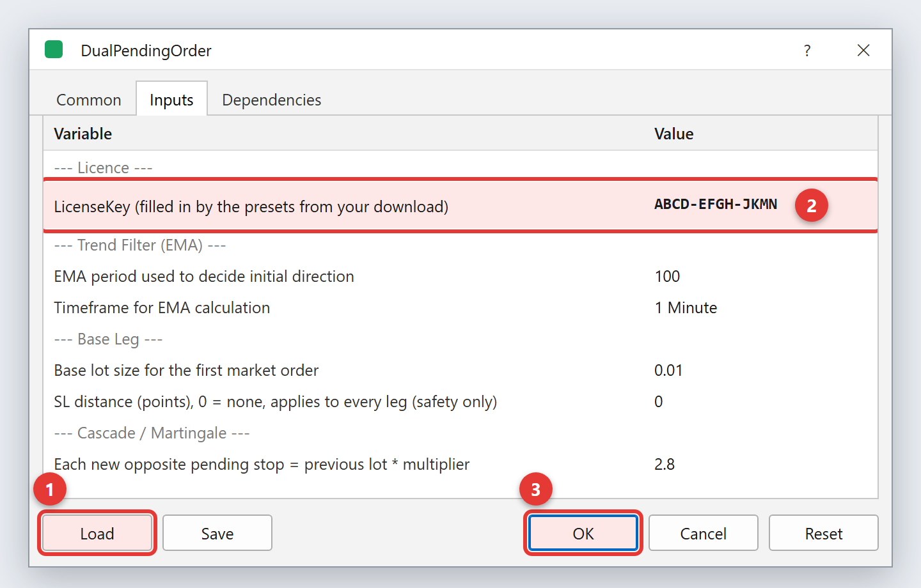The height and width of the screenshot is (588, 921).
Task: Confirm the dialog with OK
Action: 583,533
